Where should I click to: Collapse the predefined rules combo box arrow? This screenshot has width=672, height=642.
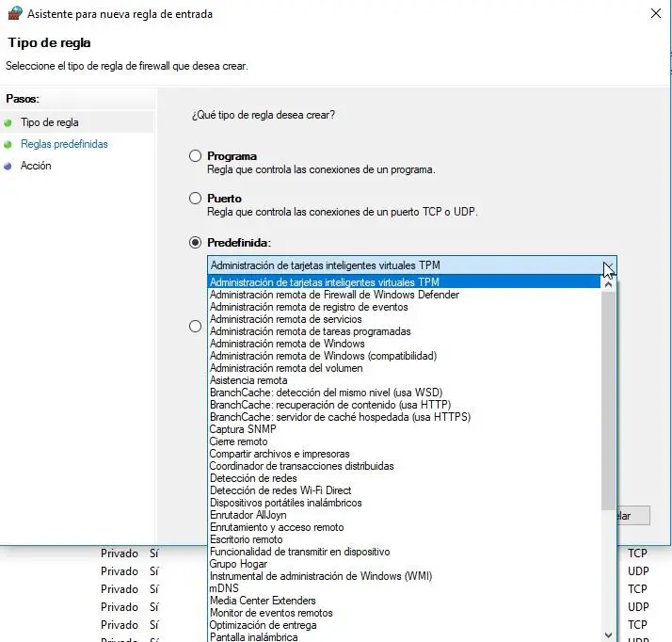tap(608, 265)
